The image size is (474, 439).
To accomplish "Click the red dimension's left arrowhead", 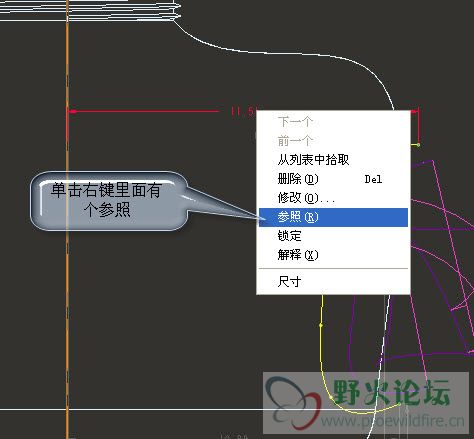I will 72,111.
